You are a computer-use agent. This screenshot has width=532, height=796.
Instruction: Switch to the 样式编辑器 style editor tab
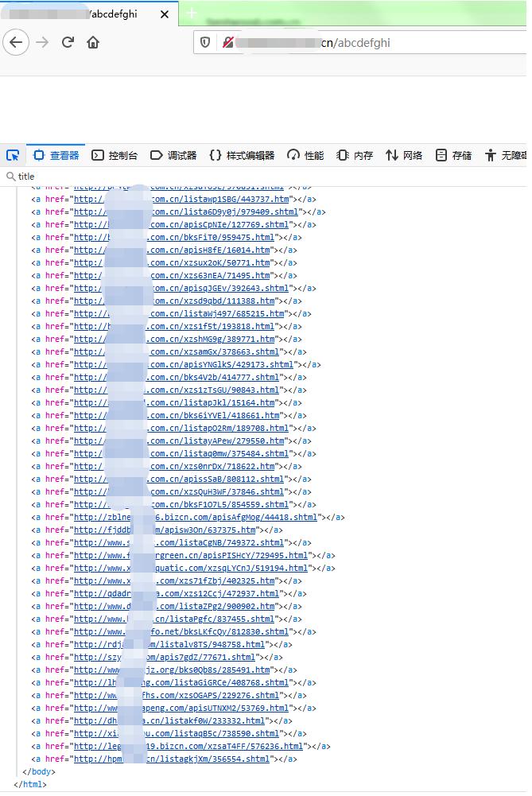242,155
